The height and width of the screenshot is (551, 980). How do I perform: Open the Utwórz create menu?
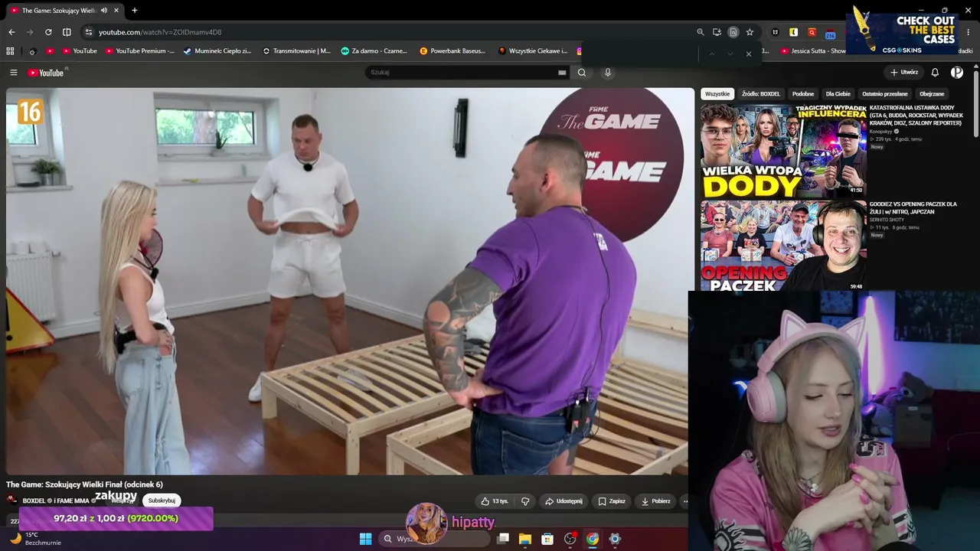click(903, 73)
